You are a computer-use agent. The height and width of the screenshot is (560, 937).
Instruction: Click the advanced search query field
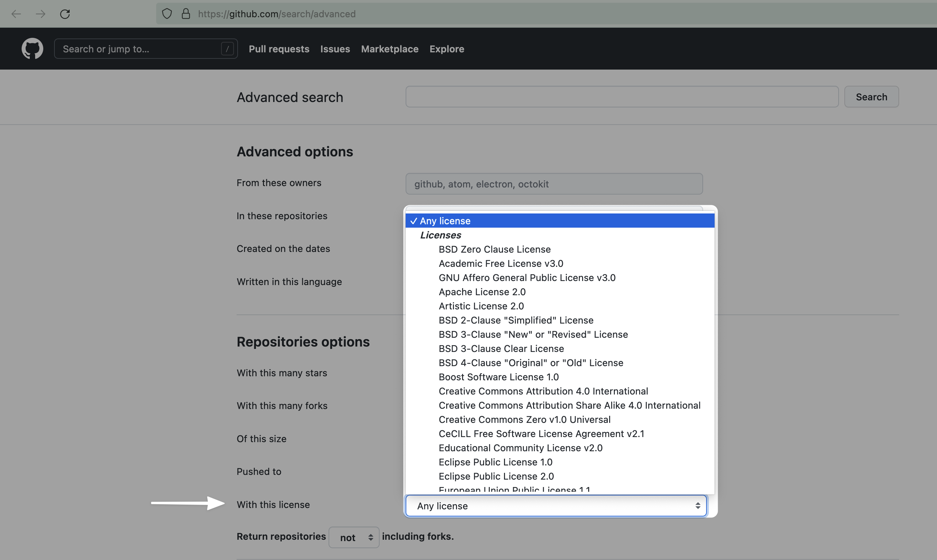click(621, 97)
